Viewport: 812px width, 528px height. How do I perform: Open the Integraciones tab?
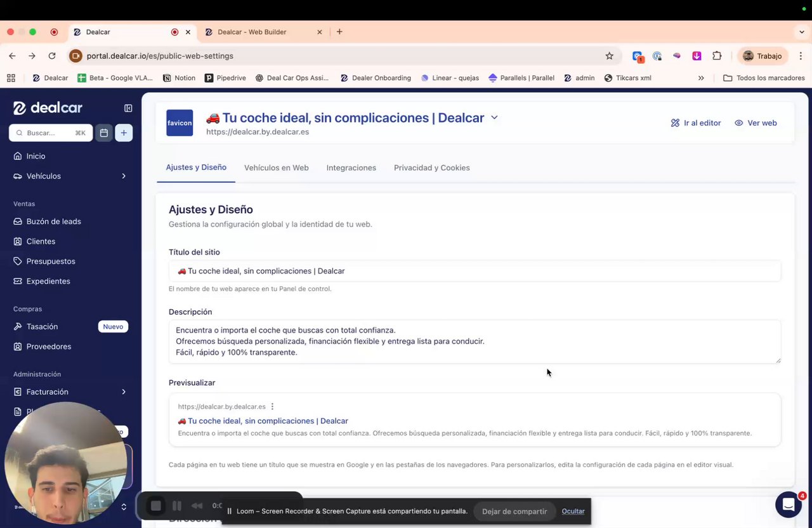(351, 168)
